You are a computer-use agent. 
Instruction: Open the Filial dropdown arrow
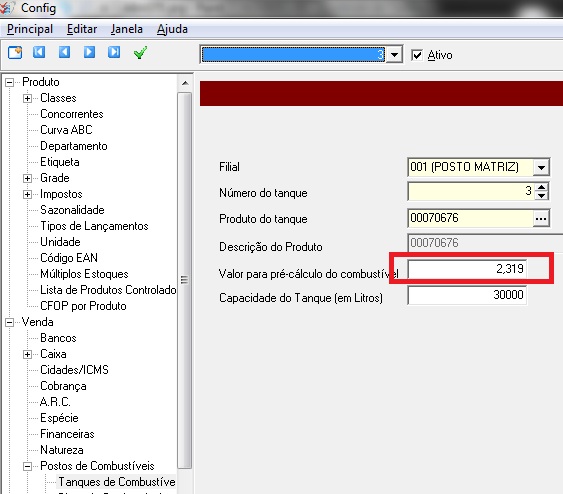pyautogui.click(x=541, y=167)
